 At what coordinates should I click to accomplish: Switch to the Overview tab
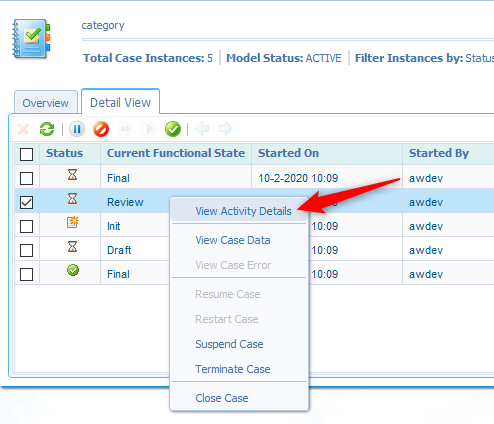click(46, 103)
